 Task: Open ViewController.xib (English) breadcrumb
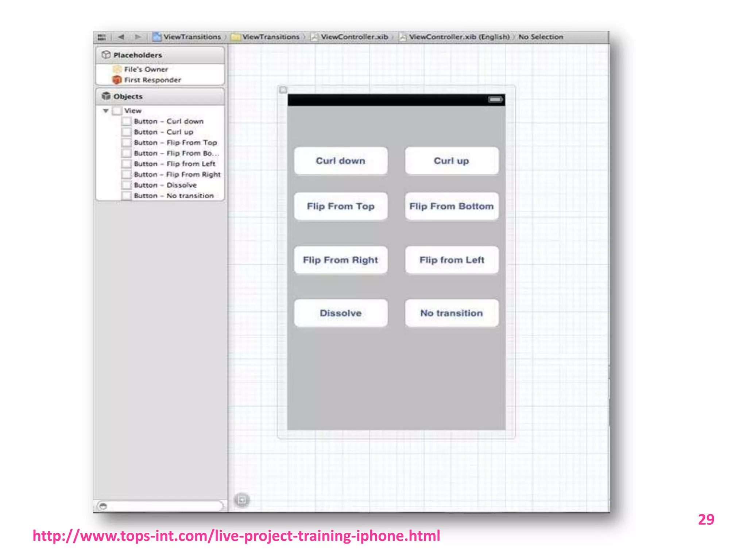tap(454, 37)
